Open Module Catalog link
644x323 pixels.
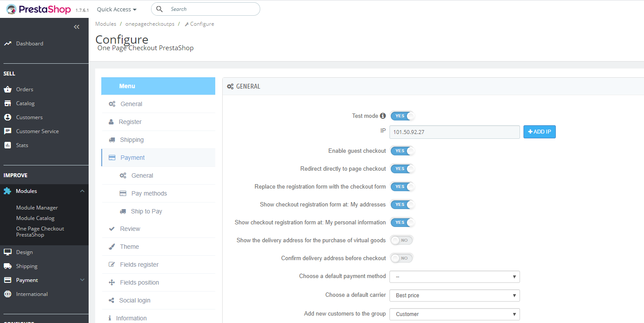click(x=35, y=218)
